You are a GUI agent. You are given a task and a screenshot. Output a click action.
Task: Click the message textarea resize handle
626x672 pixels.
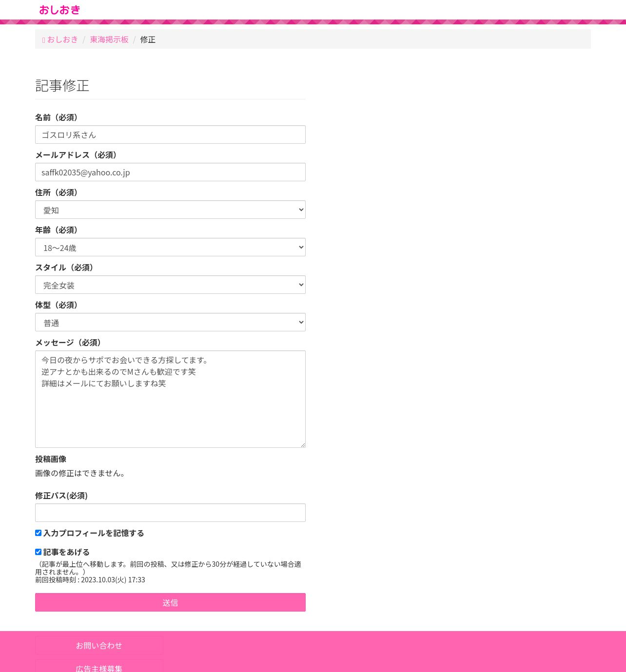[x=302, y=444]
